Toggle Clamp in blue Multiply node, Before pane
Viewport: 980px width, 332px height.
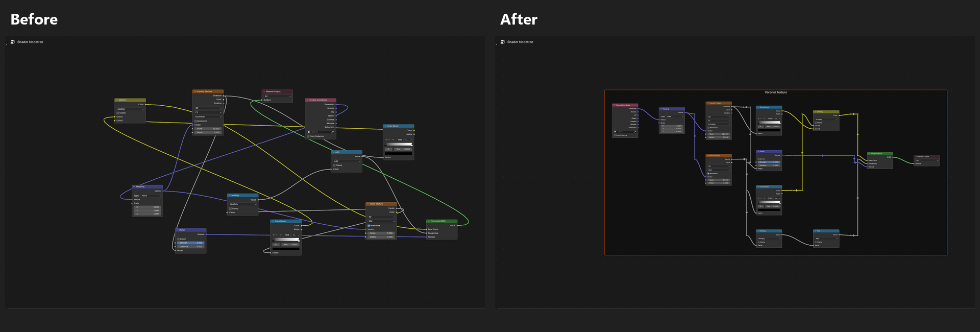pyautogui.click(x=230, y=208)
